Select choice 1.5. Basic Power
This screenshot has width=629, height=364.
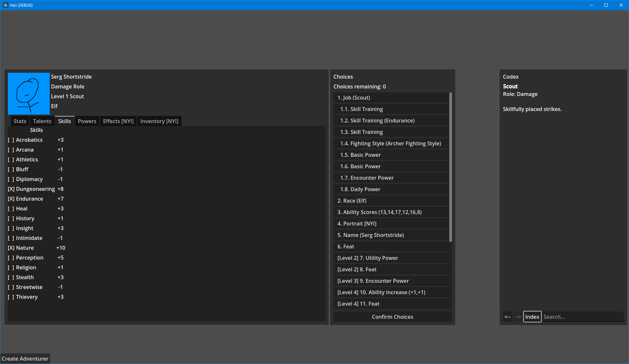click(x=391, y=155)
